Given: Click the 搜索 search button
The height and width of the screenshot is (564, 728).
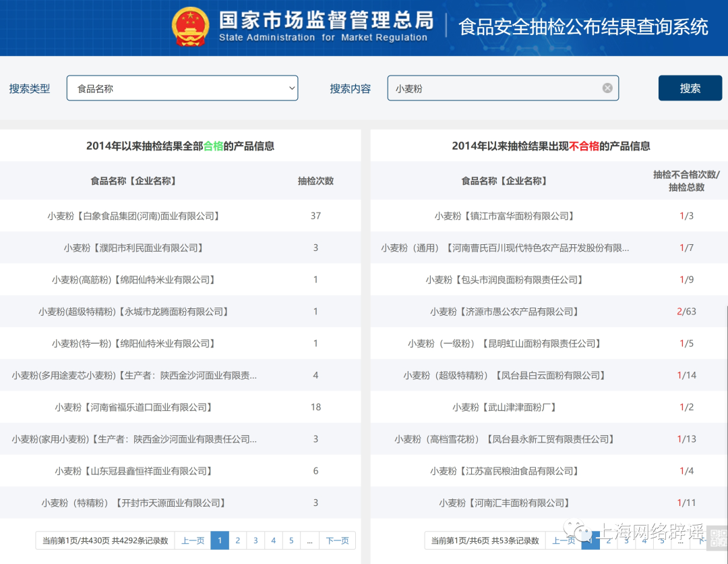Looking at the screenshot, I should click(x=690, y=88).
